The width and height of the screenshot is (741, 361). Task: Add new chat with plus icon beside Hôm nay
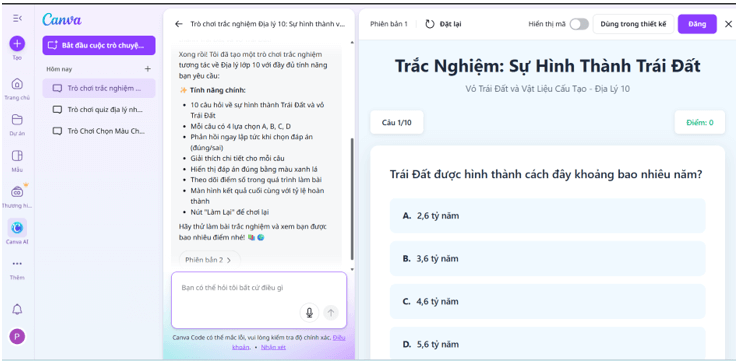(x=147, y=69)
